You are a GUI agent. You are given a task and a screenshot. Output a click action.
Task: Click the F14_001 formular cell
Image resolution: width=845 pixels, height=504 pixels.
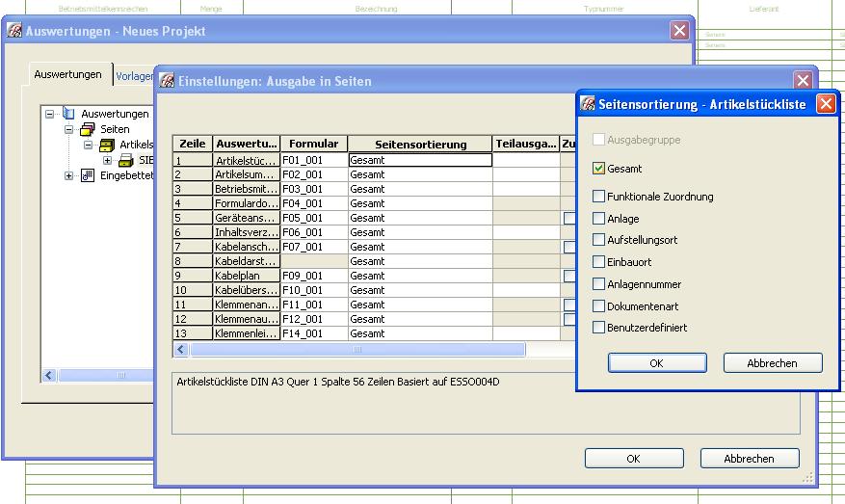coord(314,333)
